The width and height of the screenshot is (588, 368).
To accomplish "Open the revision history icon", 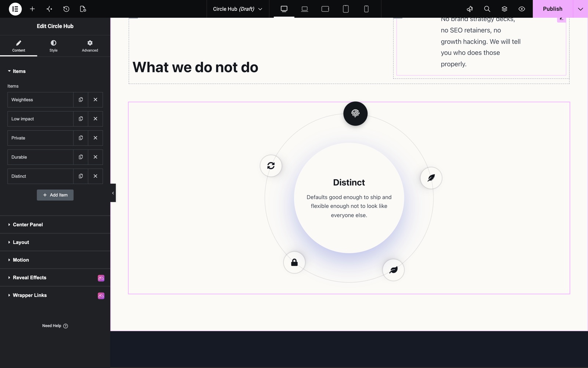I will pos(66,9).
